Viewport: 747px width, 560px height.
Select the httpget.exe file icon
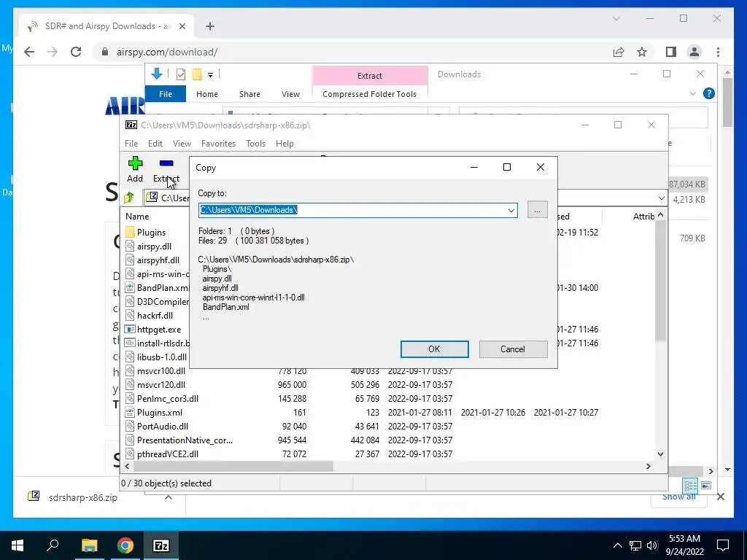(130, 329)
